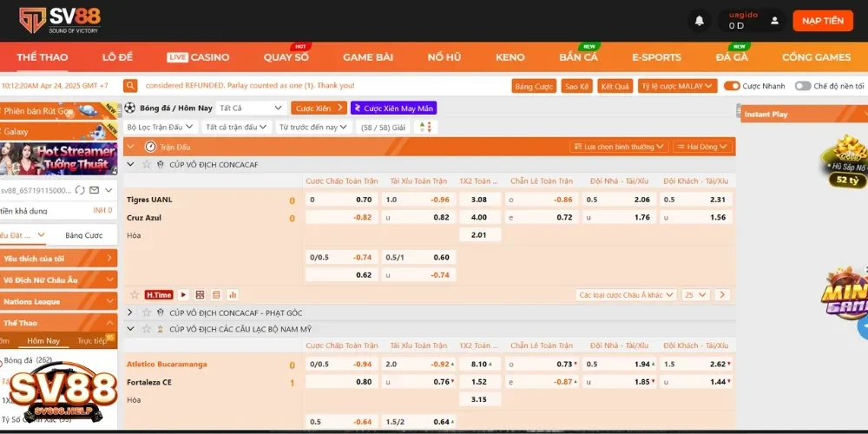The image size is (868, 434).
Task: Click the Kết Quả results button
Action: click(615, 86)
